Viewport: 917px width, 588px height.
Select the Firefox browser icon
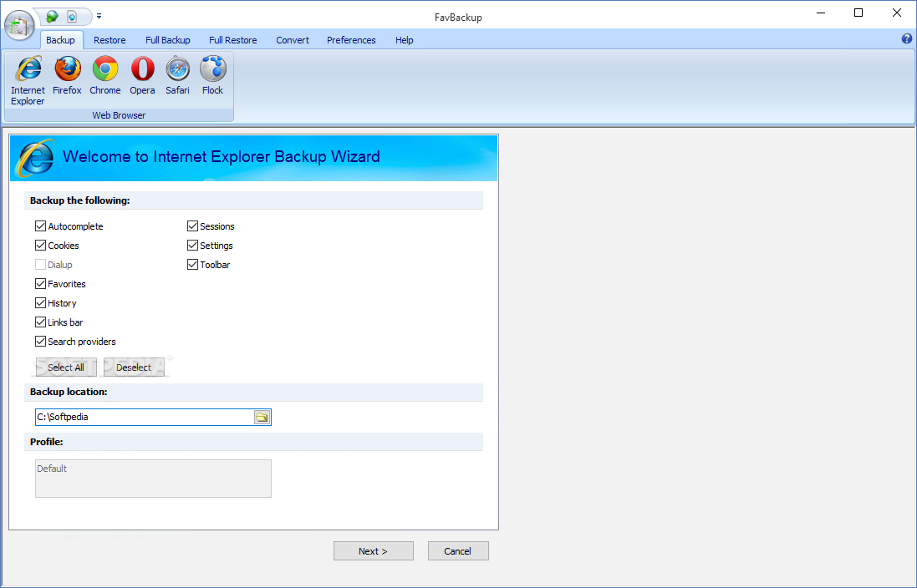(x=67, y=76)
